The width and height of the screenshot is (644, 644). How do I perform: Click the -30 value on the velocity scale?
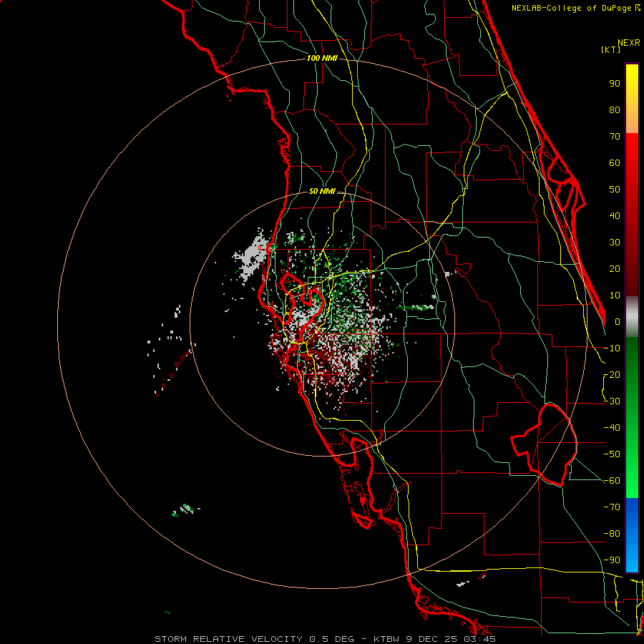612,401
